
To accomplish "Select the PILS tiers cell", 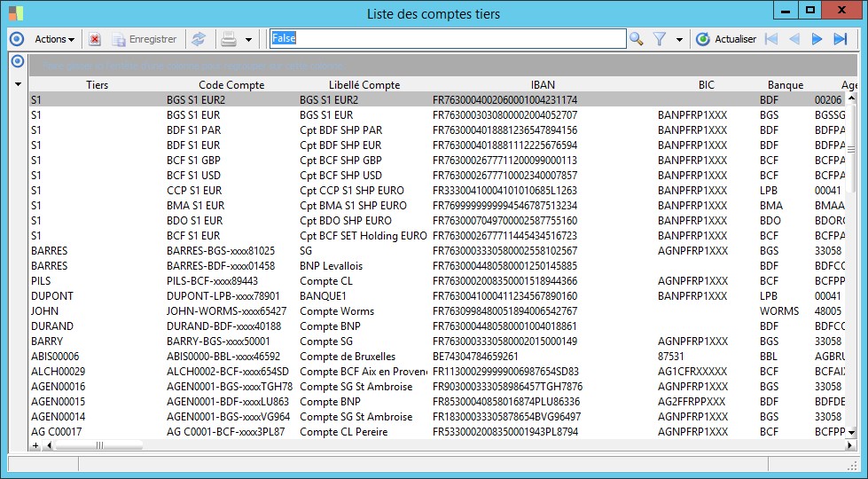I will pos(97,281).
